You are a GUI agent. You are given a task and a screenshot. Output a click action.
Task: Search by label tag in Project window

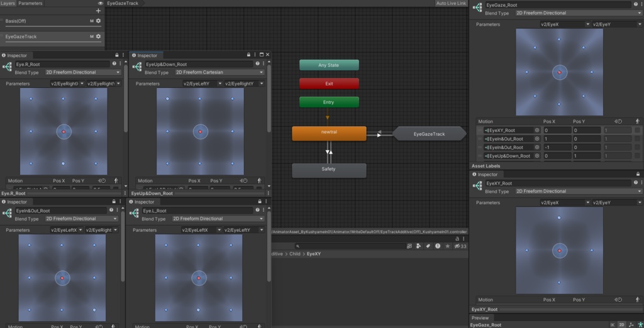point(428,246)
